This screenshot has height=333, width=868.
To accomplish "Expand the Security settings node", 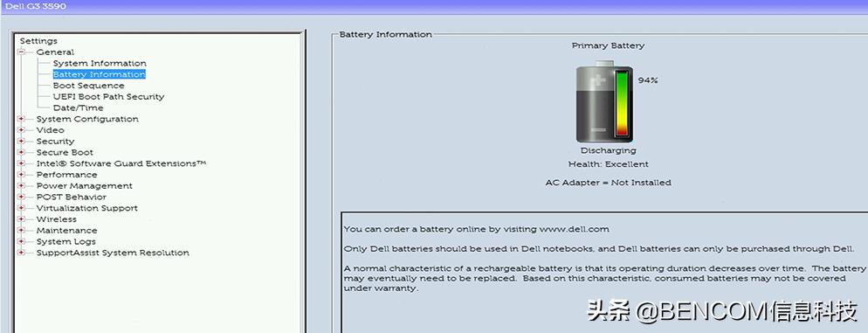I will tap(22, 141).
